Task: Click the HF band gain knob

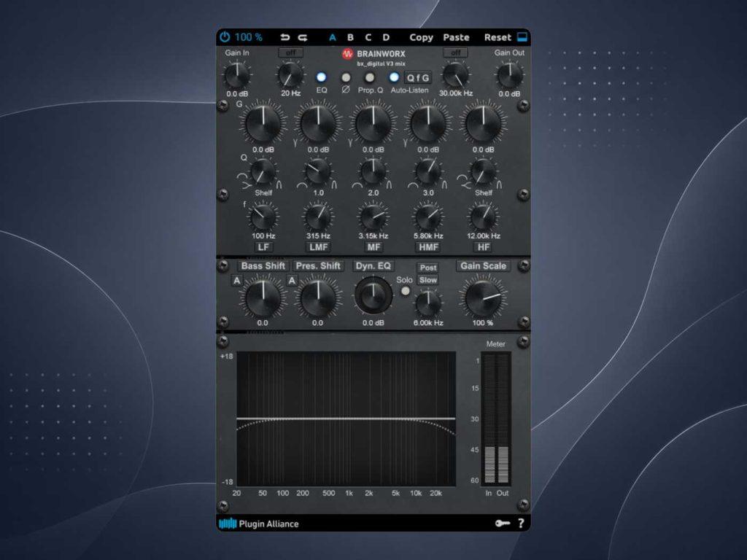Action: pyautogui.click(x=483, y=123)
